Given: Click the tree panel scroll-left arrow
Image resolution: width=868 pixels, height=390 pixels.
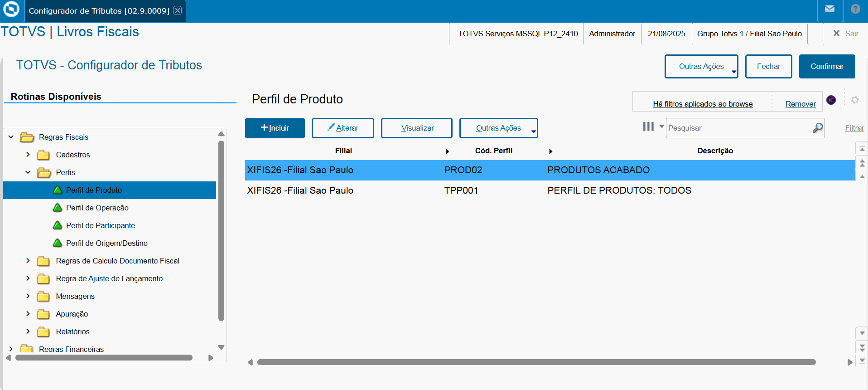Looking at the screenshot, I should coord(8,358).
